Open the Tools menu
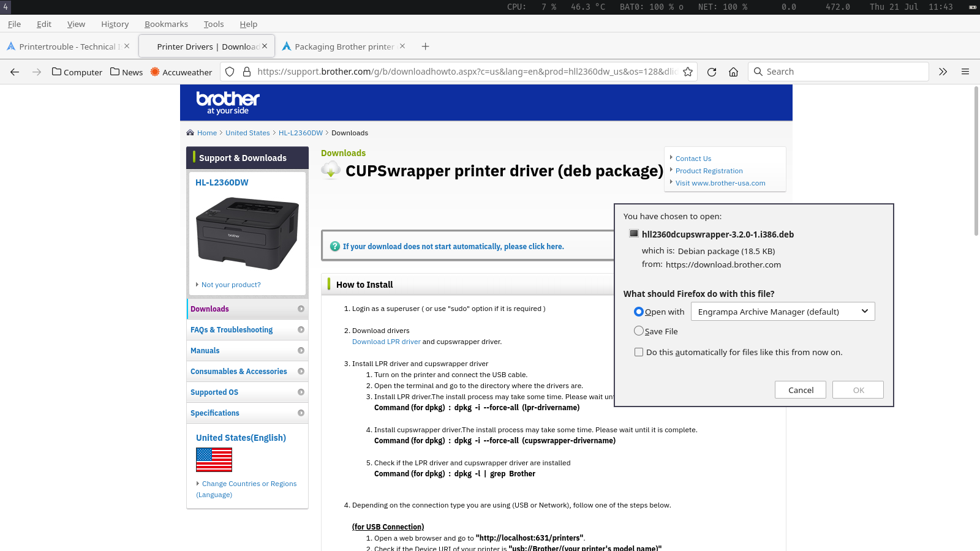 pyautogui.click(x=214, y=24)
